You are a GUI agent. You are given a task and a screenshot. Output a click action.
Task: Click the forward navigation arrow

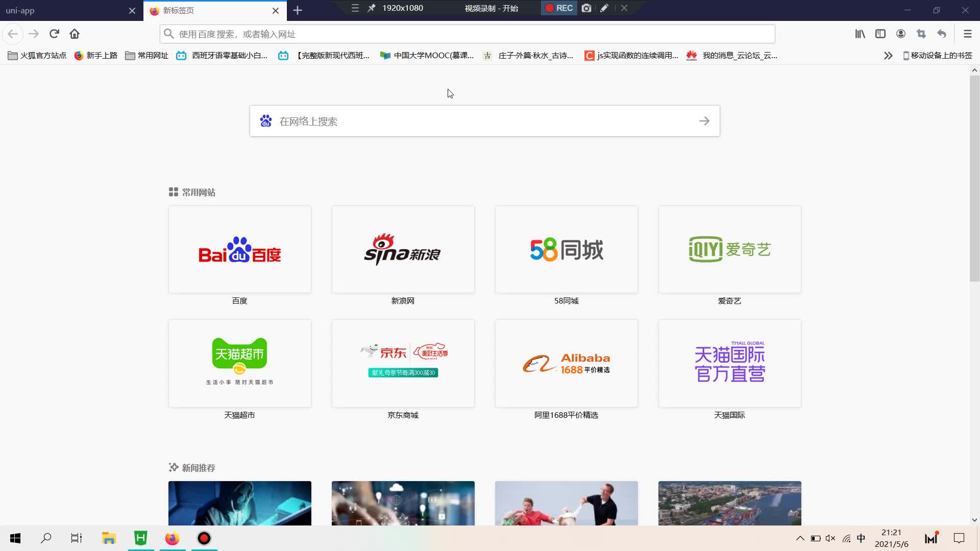[x=34, y=34]
